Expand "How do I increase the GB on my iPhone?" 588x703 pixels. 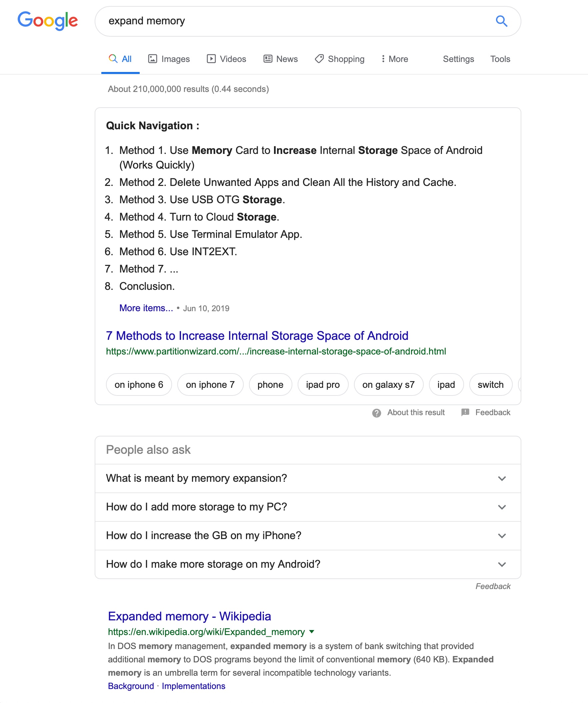pyautogui.click(x=502, y=536)
